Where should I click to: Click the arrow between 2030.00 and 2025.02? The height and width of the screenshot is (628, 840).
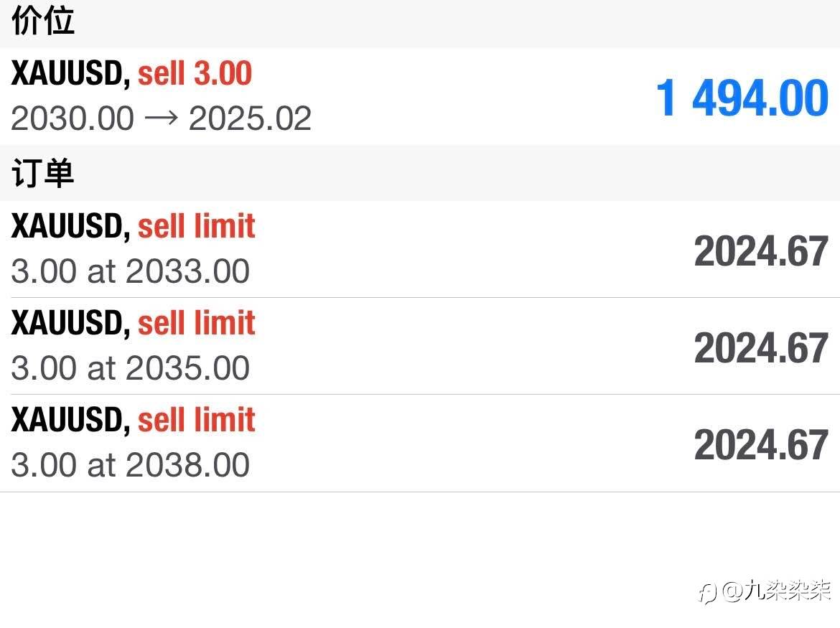(161, 118)
